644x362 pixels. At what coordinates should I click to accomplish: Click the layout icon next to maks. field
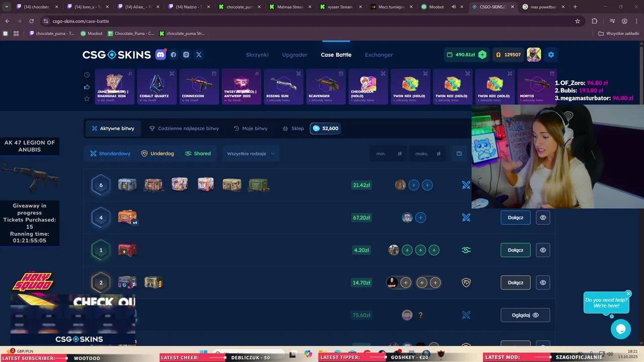pyautogui.click(x=459, y=154)
